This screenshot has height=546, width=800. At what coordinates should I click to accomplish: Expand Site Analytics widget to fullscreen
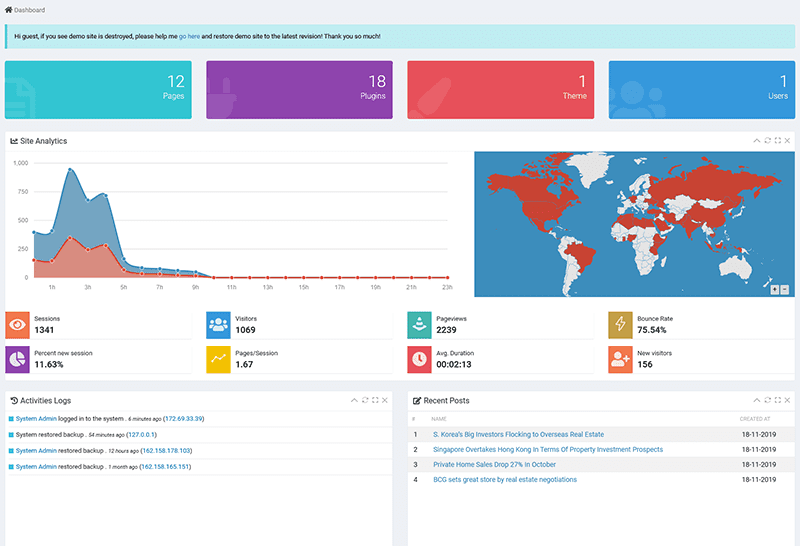coord(777,141)
